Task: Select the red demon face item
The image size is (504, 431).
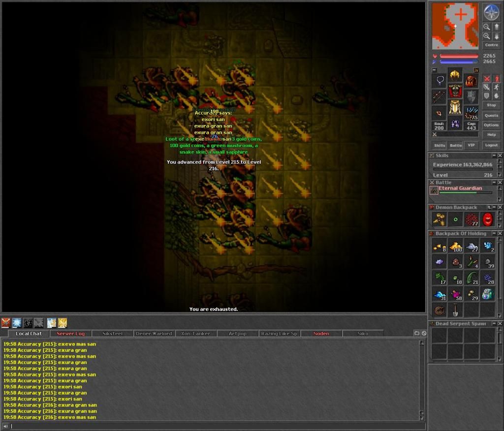Action: (488, 219)
